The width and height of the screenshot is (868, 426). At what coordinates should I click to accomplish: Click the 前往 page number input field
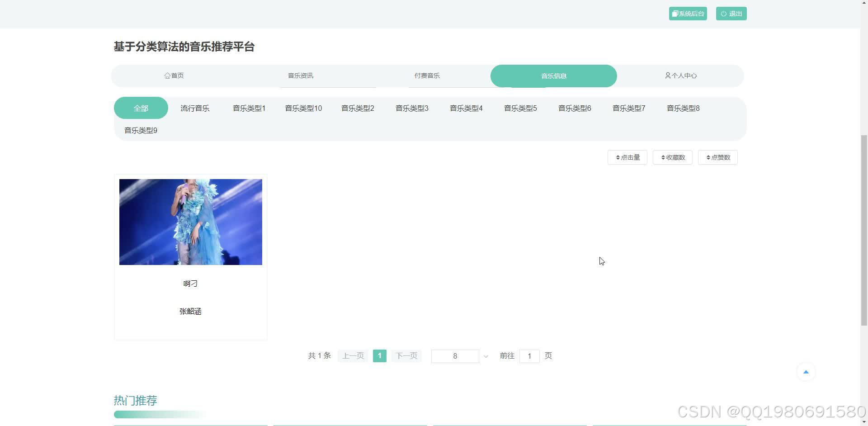pos(529,356)
